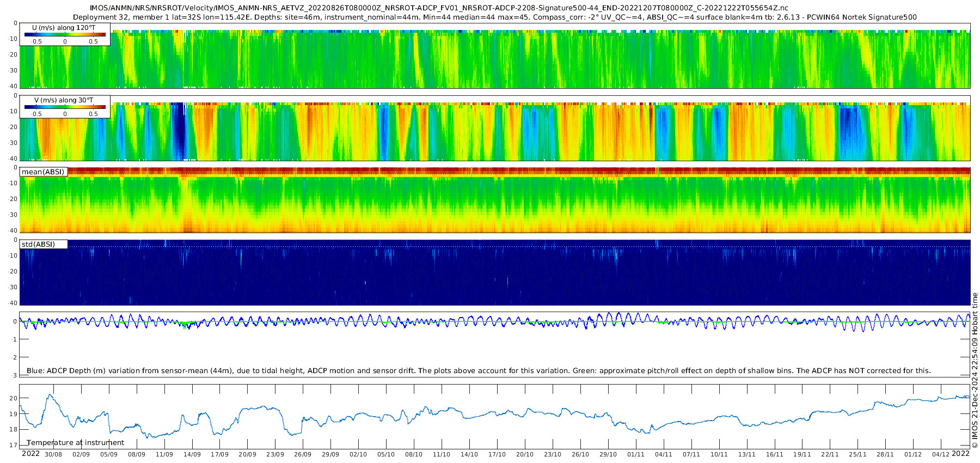
Task: Click the Deployment 32 metadata line
Action: pos(494,17)
